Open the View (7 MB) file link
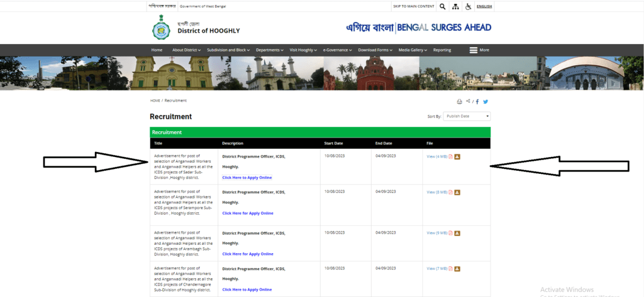644x297 pixels. (x=437, y=269)
